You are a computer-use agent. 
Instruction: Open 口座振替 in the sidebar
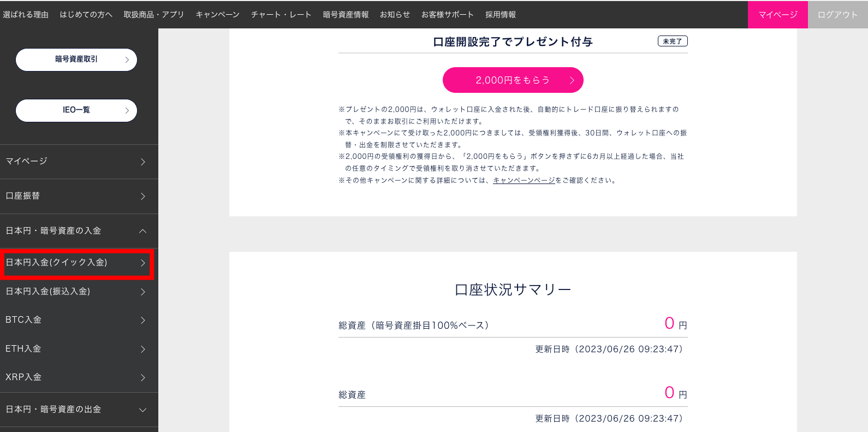[x=79, y=196]
